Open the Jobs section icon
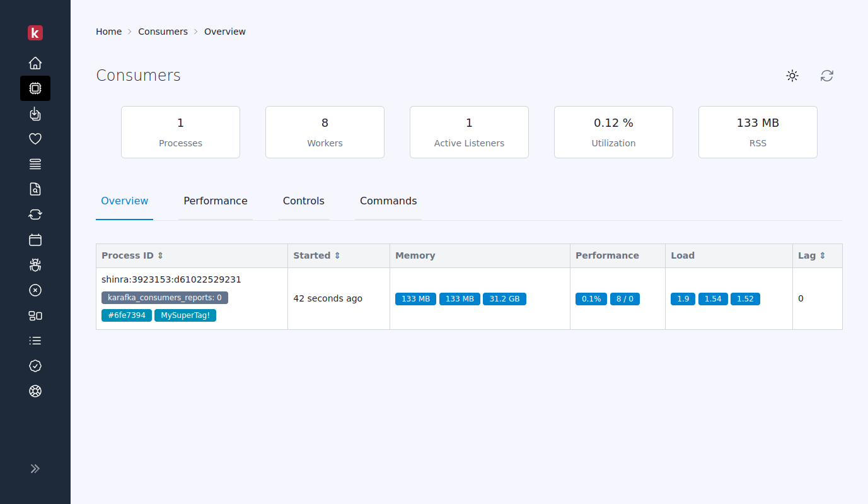 35,114
